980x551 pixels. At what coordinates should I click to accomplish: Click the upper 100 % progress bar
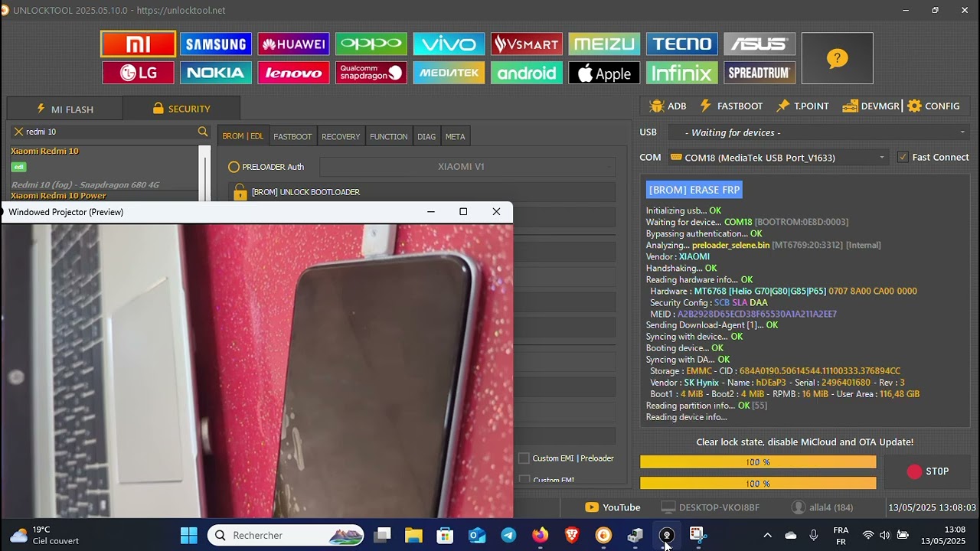(758, 462)
